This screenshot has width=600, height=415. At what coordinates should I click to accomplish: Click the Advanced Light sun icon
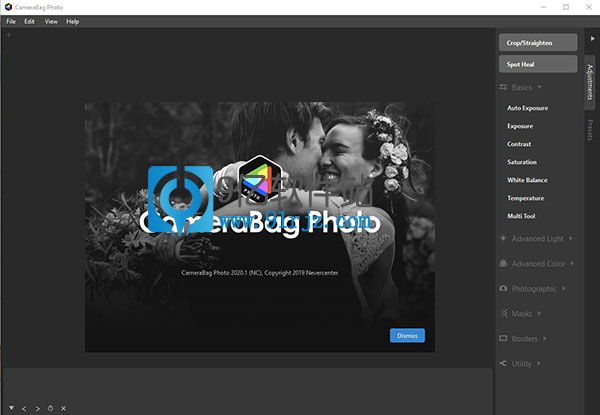click(503, 238)
